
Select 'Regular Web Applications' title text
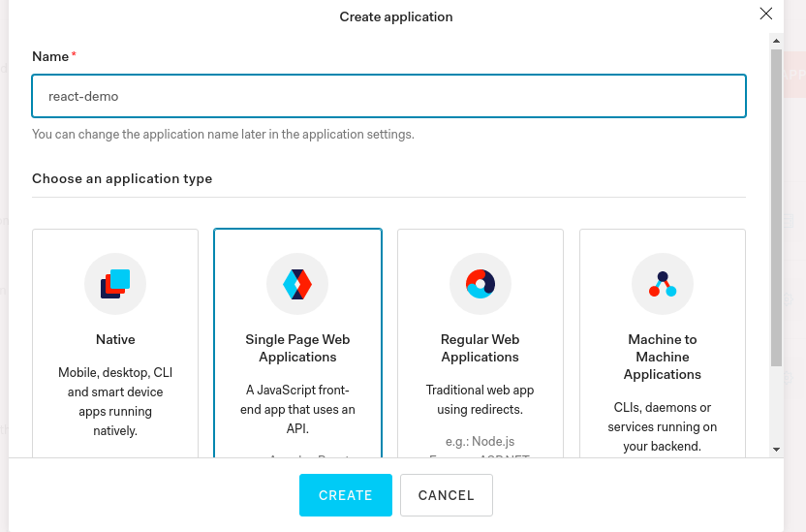click(480, 348)
